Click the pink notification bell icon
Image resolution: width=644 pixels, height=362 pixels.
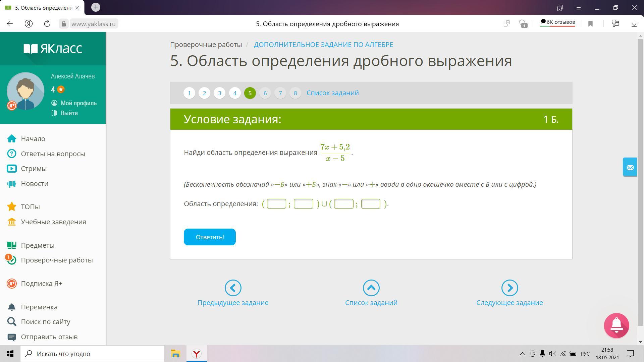tap(616, 325)
